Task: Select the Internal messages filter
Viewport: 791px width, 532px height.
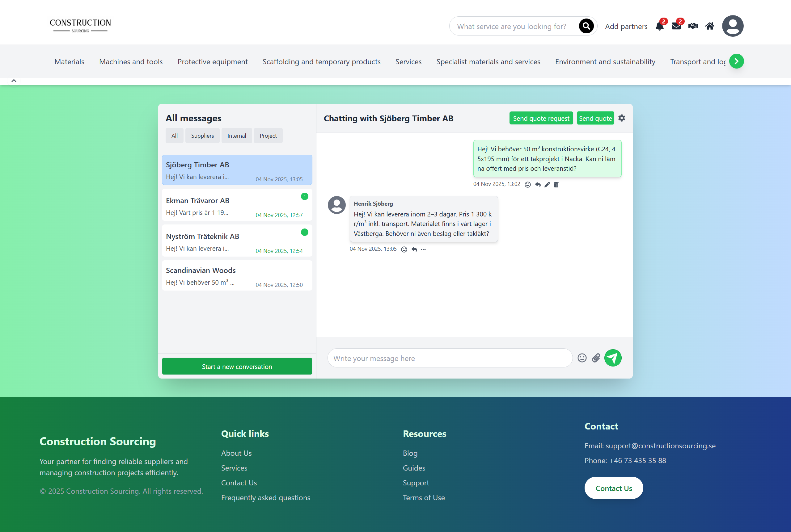Action: (x=237, y=136)
